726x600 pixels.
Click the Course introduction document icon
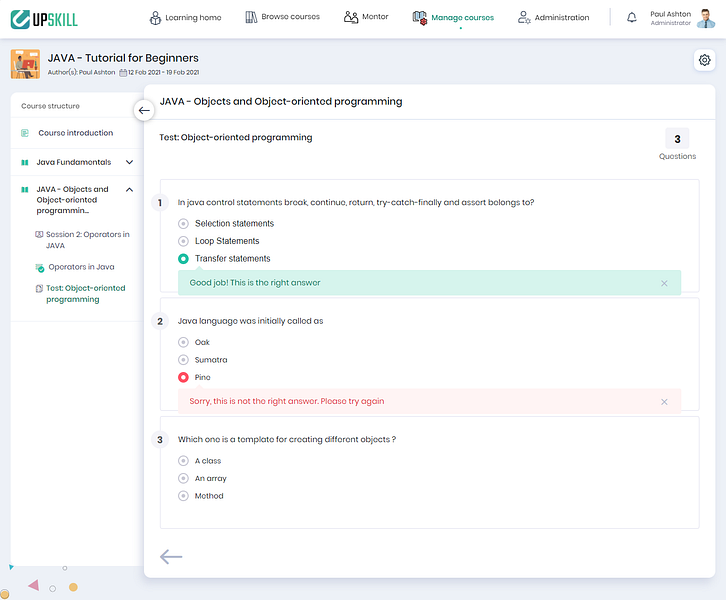[x=25, y=133]
